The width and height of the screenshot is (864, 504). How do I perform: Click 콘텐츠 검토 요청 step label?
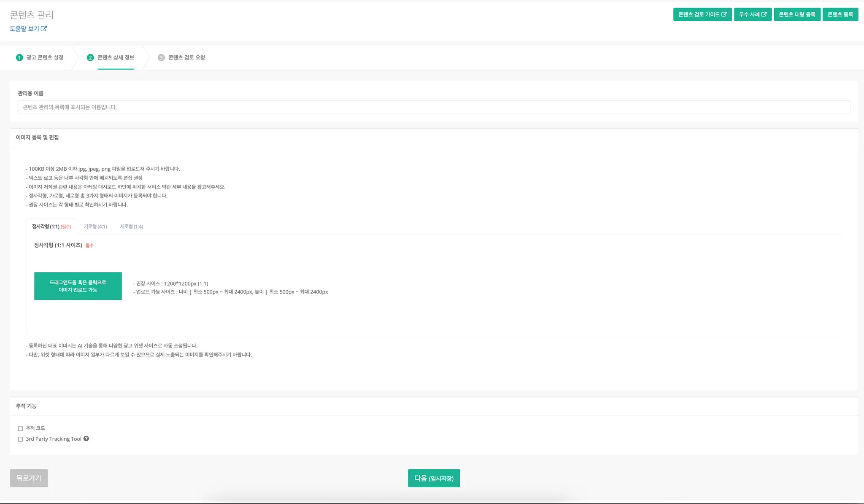(x=186, y=57)
